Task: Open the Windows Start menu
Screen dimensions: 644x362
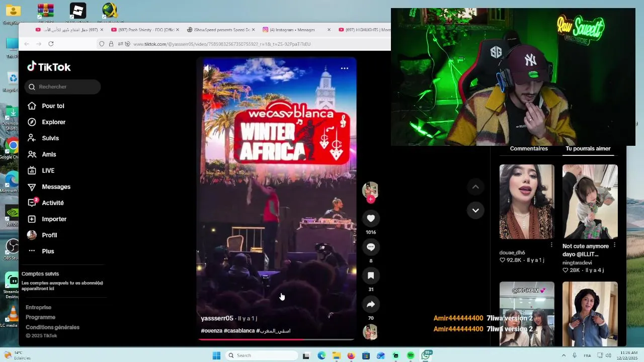Action: (216, 355)
